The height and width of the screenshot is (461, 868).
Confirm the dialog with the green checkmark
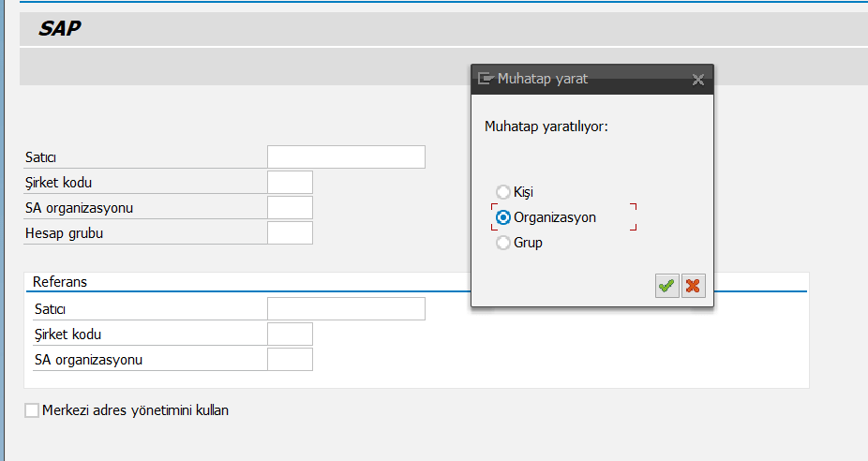pyautogui.click(x=666, y=286)
